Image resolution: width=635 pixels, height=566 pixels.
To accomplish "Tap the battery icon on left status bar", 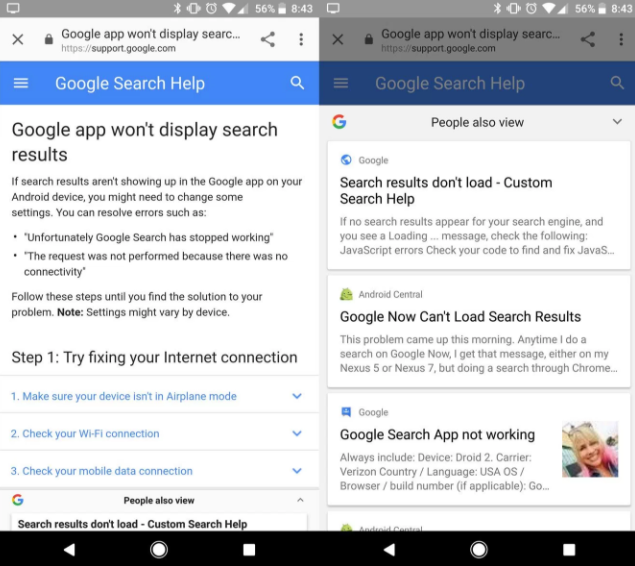I will tap(282, 8).
